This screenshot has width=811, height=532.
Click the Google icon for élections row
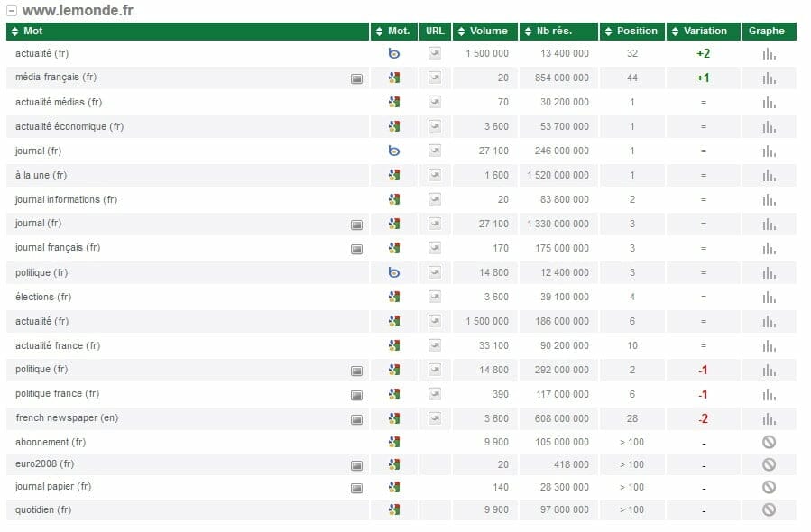[394, 297]
